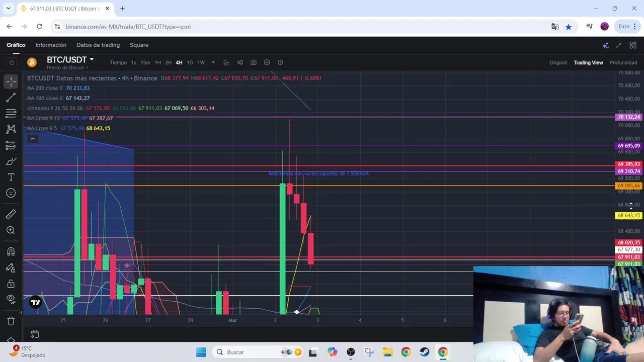The width and height of the screenshot is (644, 362).
Task: Select the trend line drawing tool
Action: (x=11, y=97)
